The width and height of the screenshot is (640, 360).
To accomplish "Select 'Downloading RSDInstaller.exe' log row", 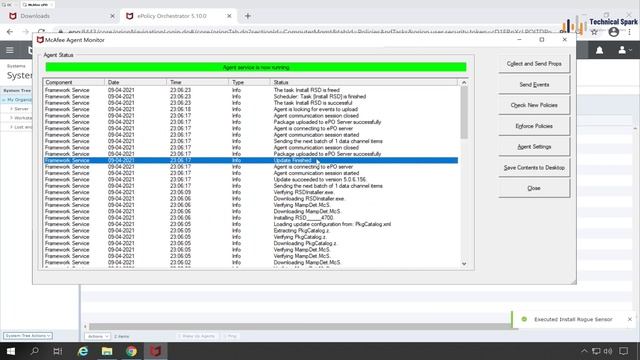I will tap(251, 199).
